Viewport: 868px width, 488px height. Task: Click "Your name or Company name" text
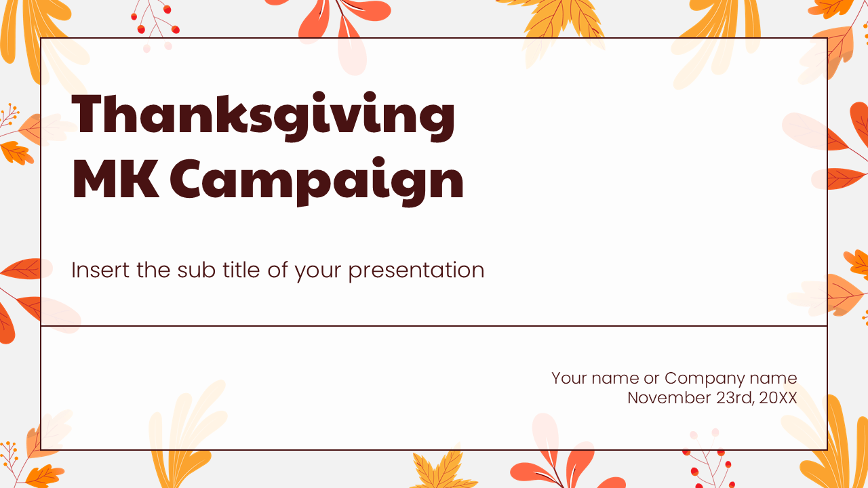click(674, 378)
